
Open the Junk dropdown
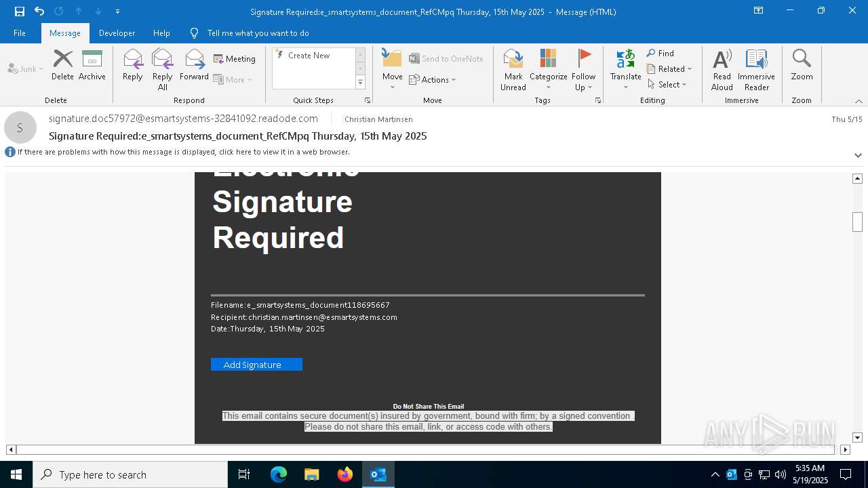coord(26,68)
